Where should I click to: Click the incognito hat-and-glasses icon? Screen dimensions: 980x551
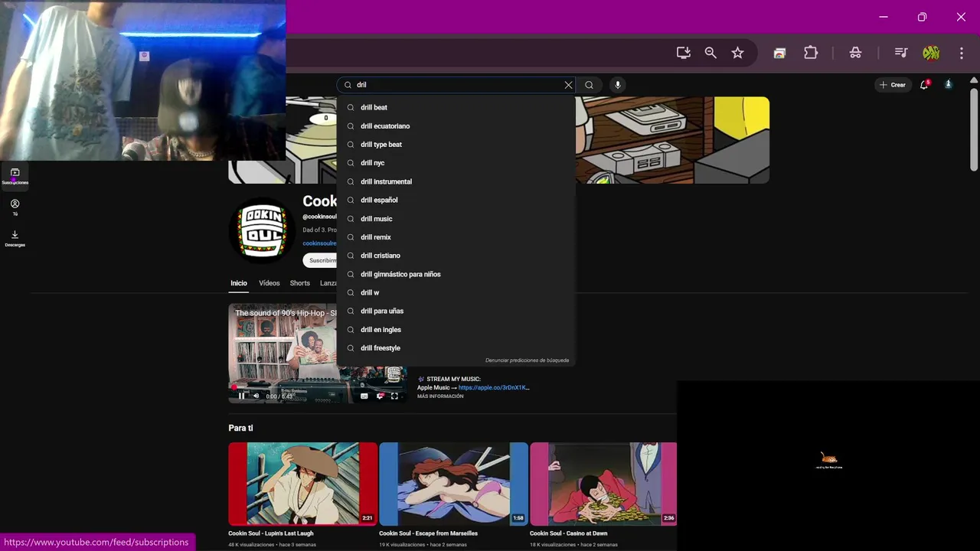855,53
